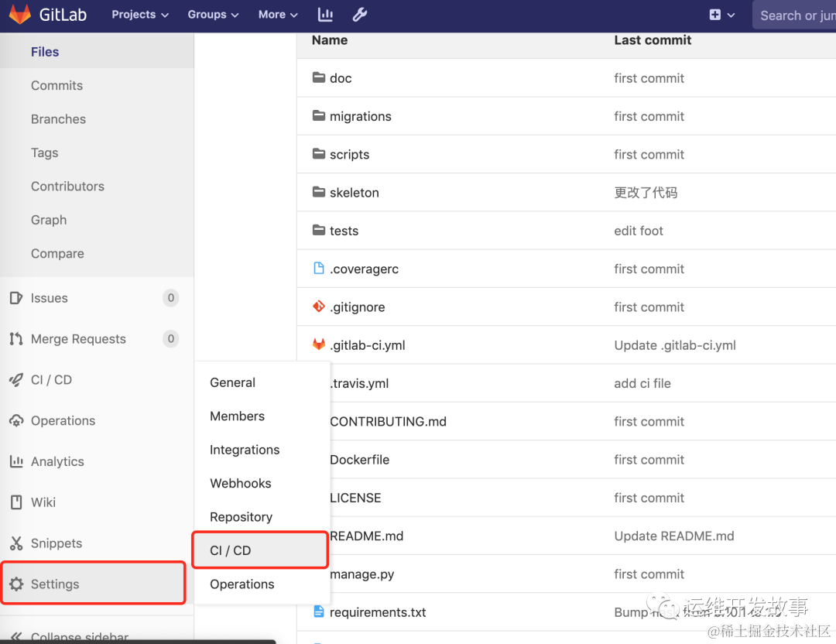Open README.md file name
Screen dimensions: 836x644
click(x=366, y=536)
